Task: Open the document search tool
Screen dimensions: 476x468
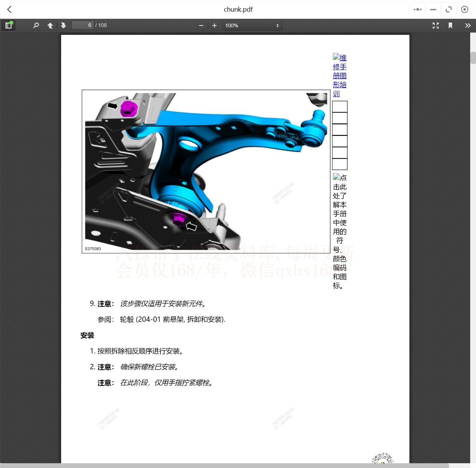Action: [x=36, y=25]
